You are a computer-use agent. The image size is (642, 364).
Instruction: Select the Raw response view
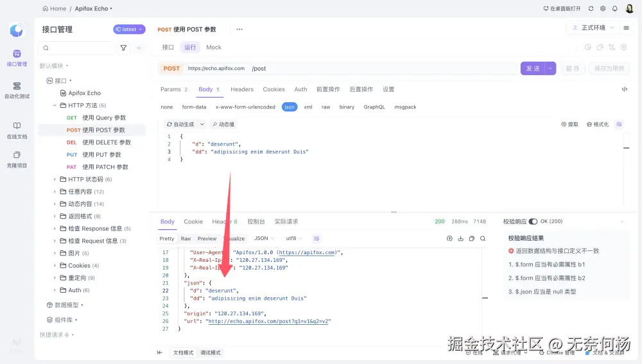pos(186,238)
